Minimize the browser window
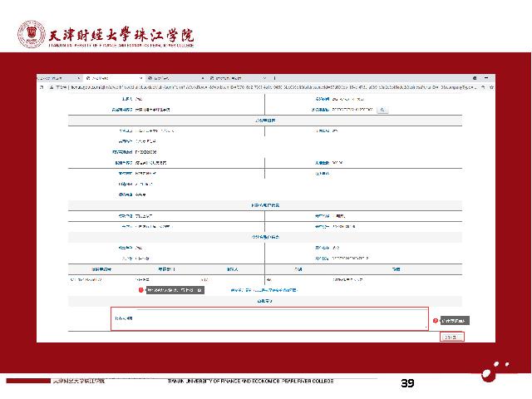The image size is (532, 399). tap(486, 78)
